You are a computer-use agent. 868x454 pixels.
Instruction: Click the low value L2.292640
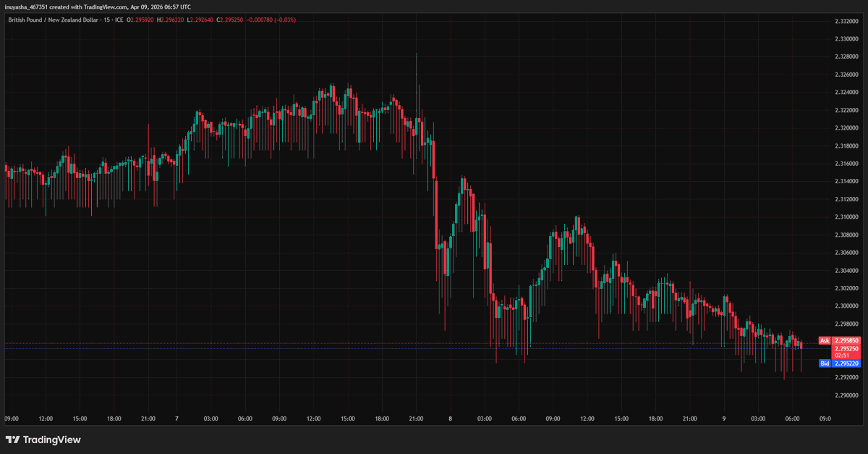click(201, 20)
